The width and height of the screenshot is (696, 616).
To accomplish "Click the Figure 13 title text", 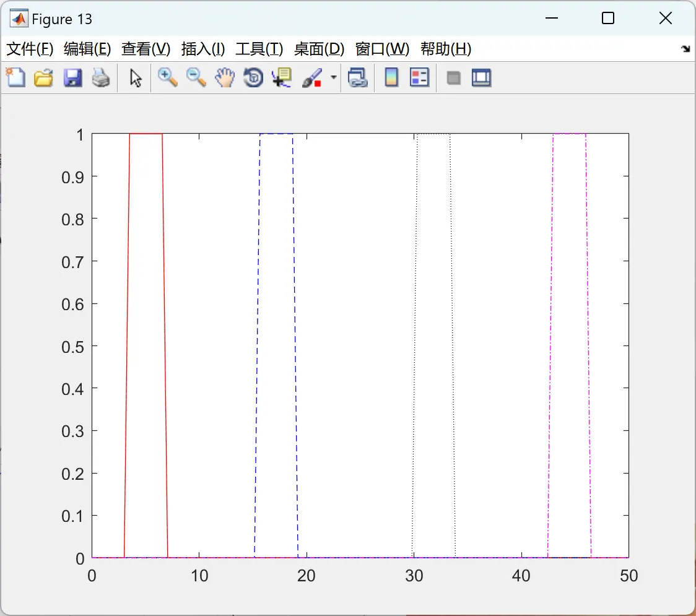I will tap(62, 19).
